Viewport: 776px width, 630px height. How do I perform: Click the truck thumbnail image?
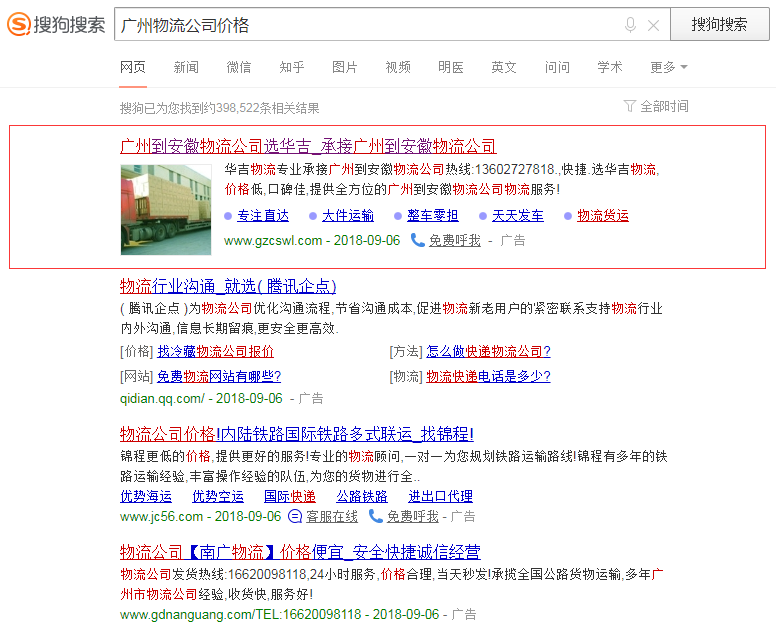click(166, 210)
